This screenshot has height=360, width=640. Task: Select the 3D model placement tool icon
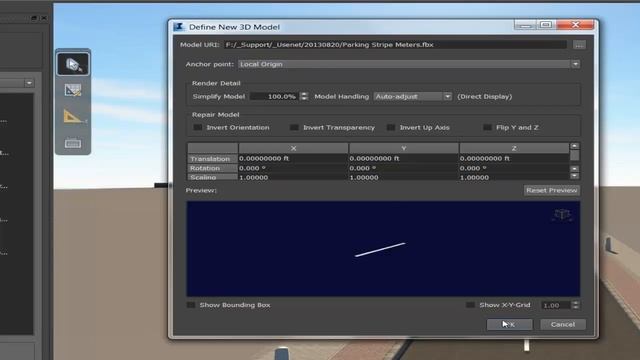point(73,64)
